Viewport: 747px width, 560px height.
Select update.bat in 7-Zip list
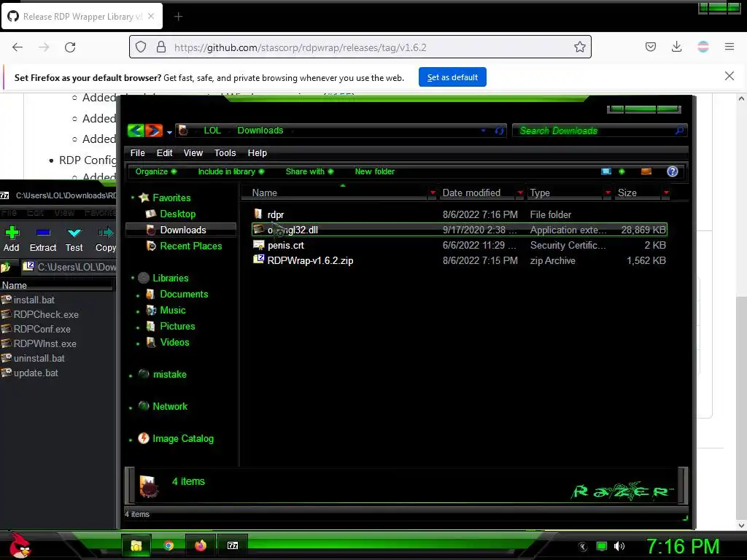click(x=36, y=373)
